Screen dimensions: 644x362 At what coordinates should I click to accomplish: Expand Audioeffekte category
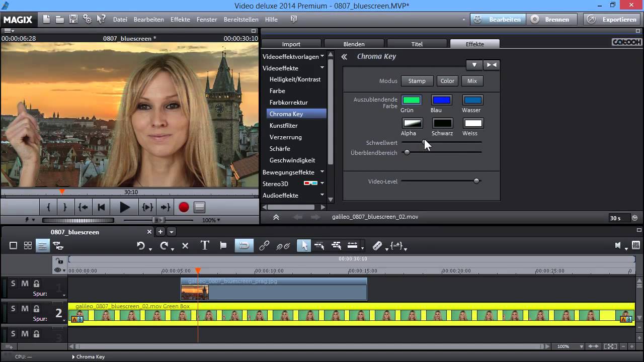tap(322, 195)
